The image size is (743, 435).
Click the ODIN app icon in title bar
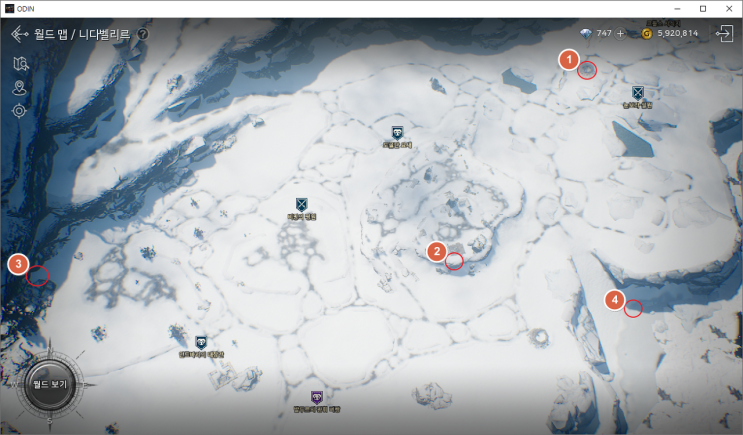[9, 9]
